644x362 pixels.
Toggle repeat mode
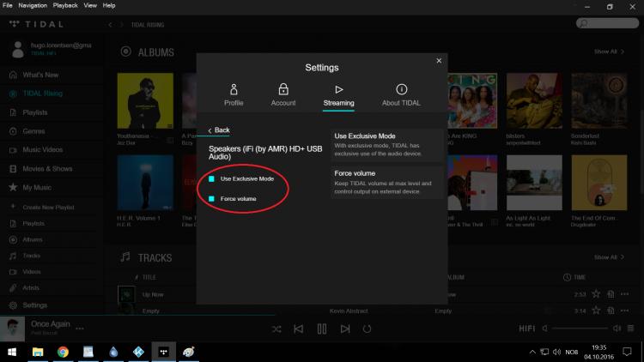tap(367, 329)
